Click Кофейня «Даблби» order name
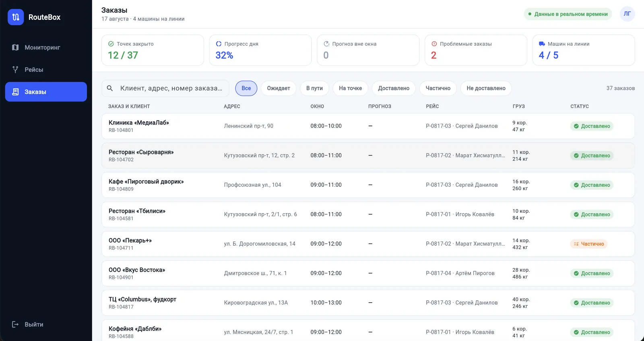The width and height of the screenshot is (644, 341). [135, 329]
